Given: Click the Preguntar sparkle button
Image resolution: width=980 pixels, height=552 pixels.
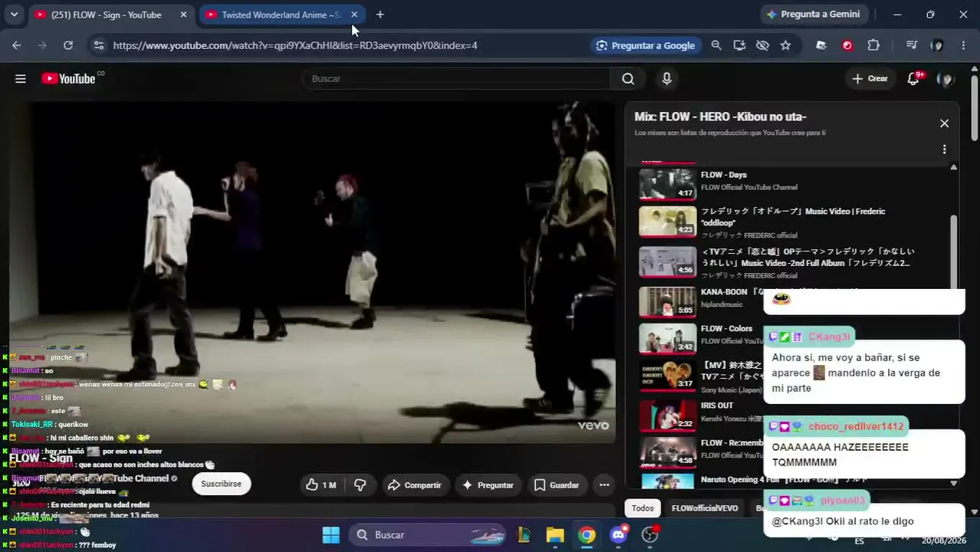Looking at the screenshot, I should [x=488, y=485].
